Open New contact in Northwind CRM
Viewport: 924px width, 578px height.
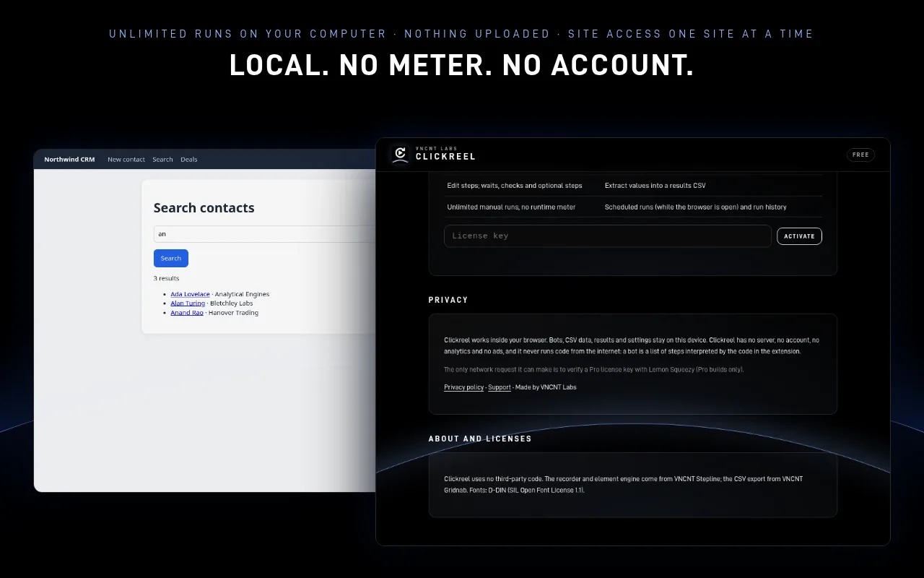pyautogui.click(x=126, y=160)
